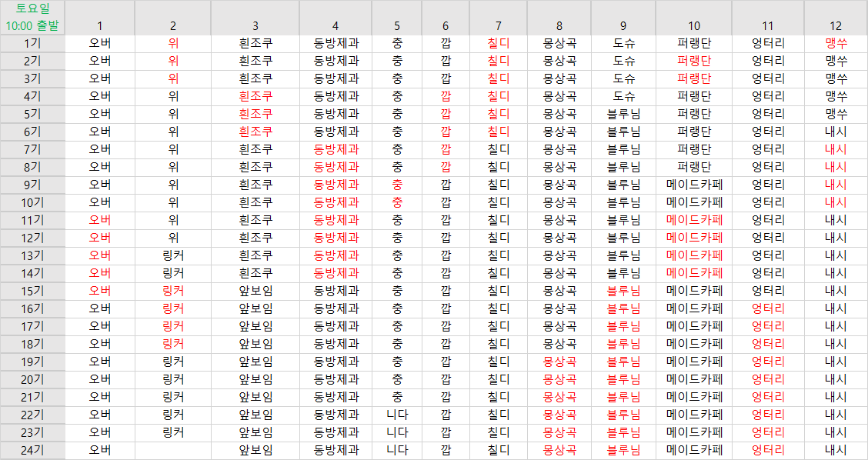Select the 24기 row header
Image resolution: width=868 pixels, height=460 pixels.
click(x=32, y=450)
